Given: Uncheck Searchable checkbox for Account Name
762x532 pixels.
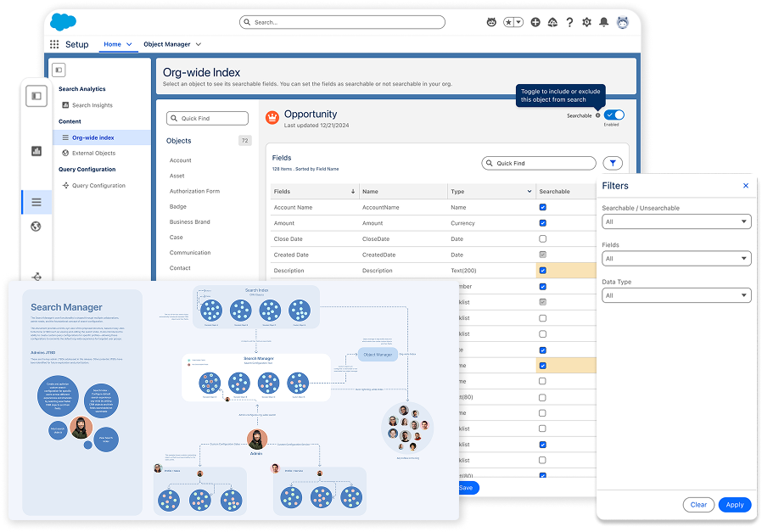Looking at the screenshot, I should click(543, 207).
